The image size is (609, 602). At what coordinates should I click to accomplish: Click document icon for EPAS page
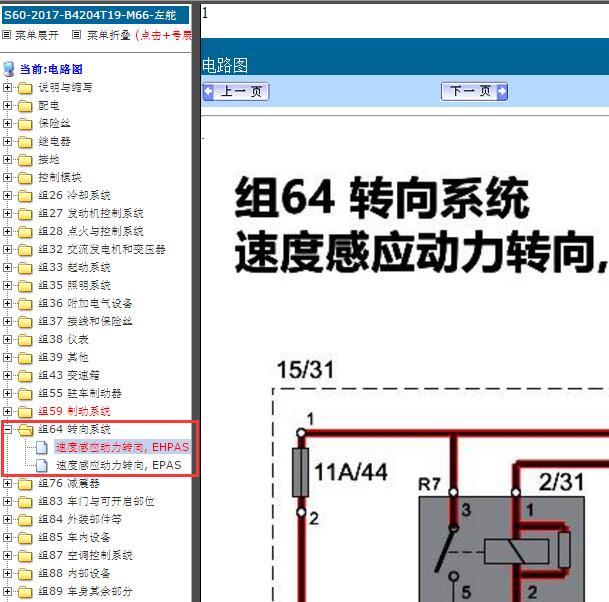42,465
